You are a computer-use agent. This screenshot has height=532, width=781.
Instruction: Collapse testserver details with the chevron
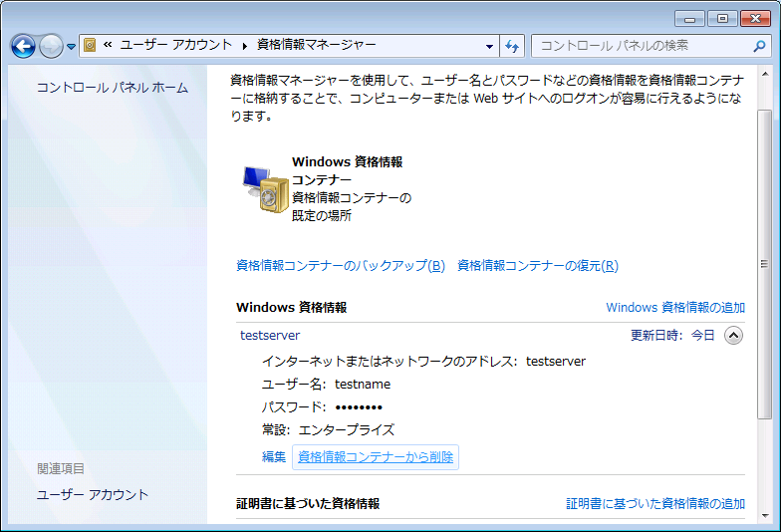(733, 335)
